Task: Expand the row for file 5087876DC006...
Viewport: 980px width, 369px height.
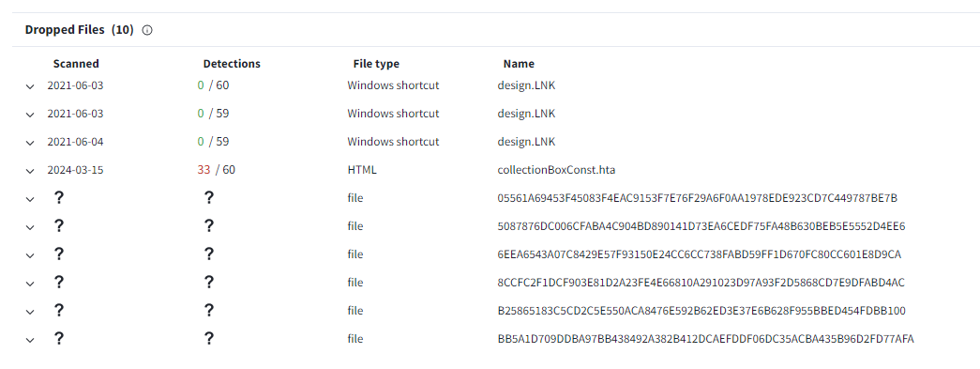Action: click(x=30, y=227)
